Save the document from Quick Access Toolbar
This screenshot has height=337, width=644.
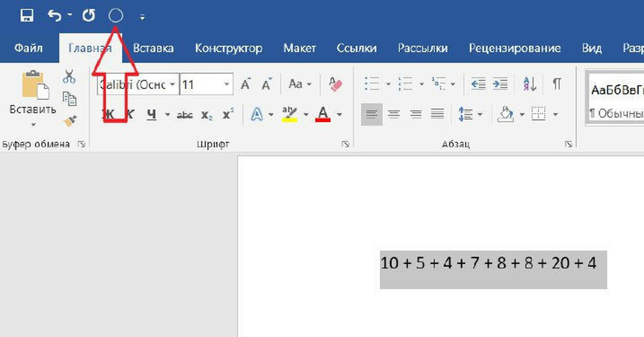click(x=27, y=16)
